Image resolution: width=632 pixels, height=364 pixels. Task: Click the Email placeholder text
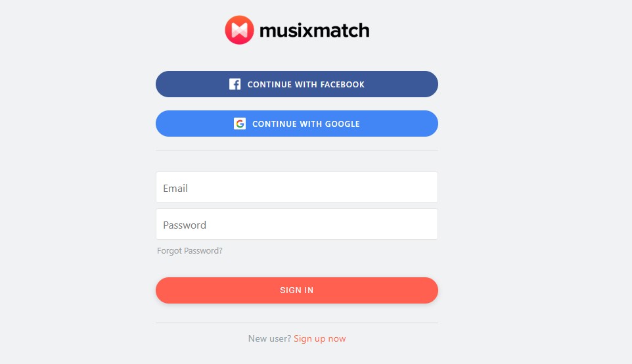(175, 189)
